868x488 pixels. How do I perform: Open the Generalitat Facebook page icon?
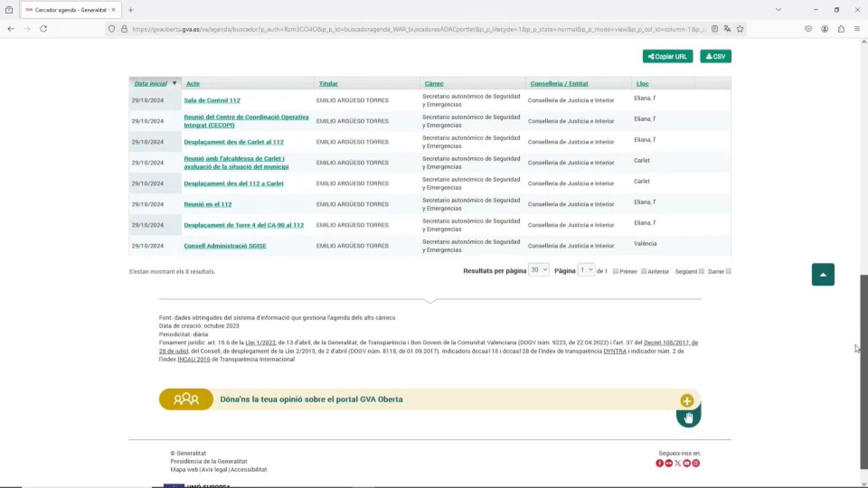[659, 463]
